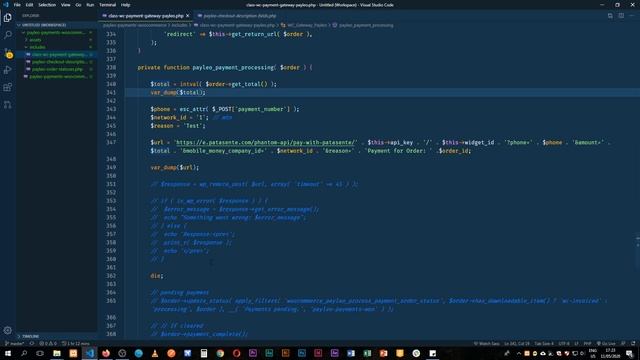Open the Manage gear in activity bar
The height and width of the screenshot is (360, 640).
point(8,330)
